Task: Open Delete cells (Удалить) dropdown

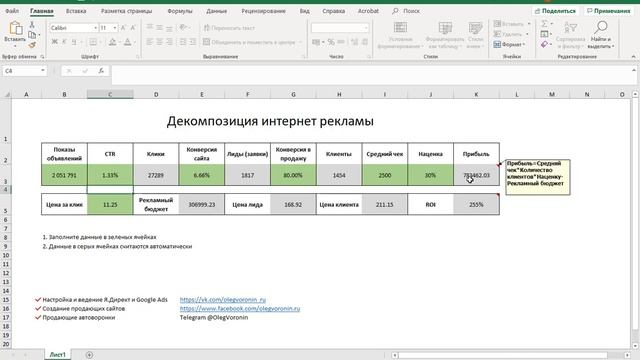Action: (511, 34)
